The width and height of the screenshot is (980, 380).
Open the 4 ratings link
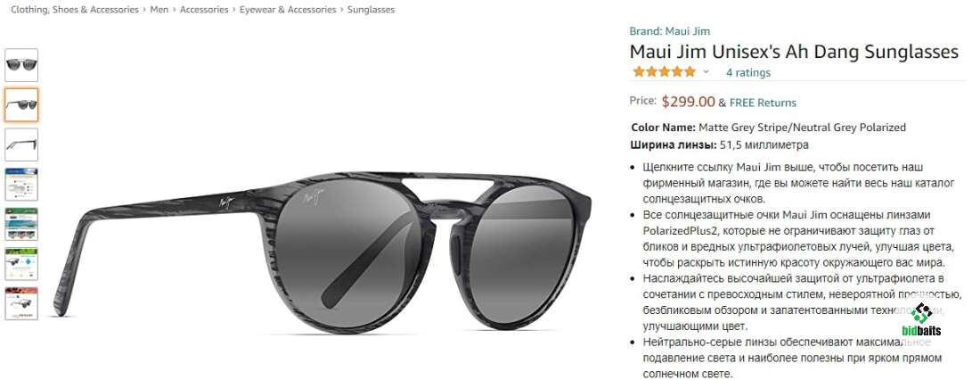click(x=748, y=72)
